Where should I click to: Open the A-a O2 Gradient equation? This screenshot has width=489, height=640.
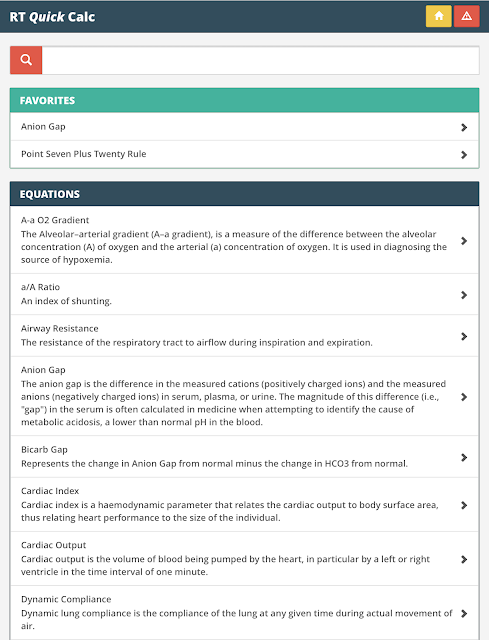(244, 240)
